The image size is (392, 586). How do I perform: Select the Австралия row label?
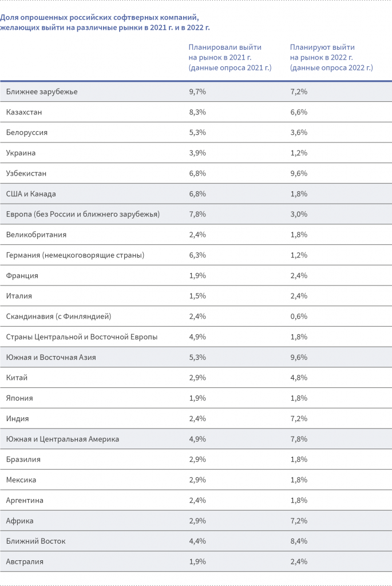[x=25, y=561]
